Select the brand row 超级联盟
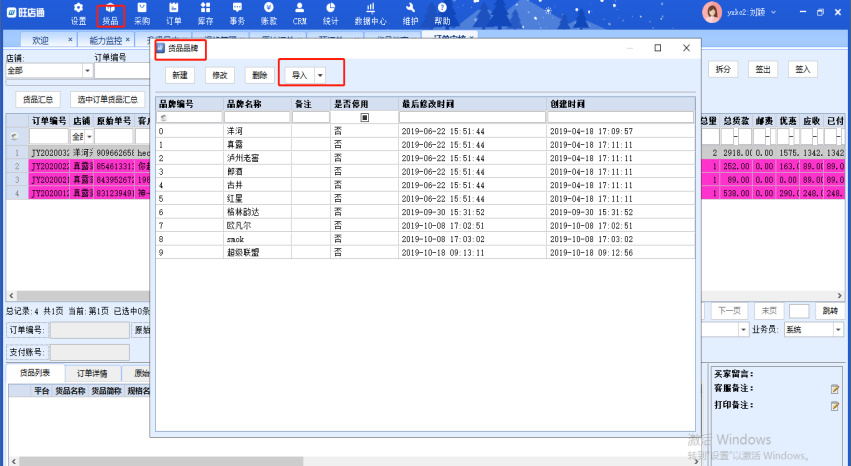Image resolution: width=851 pixels, height=466 pixels. pos(425,253)
